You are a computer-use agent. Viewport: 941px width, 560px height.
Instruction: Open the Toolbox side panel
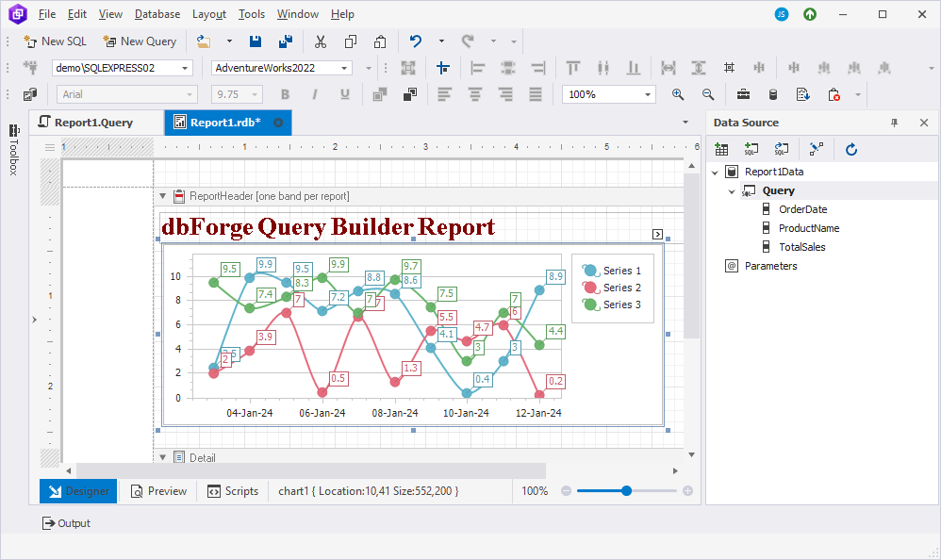click(x=13, y=150)
